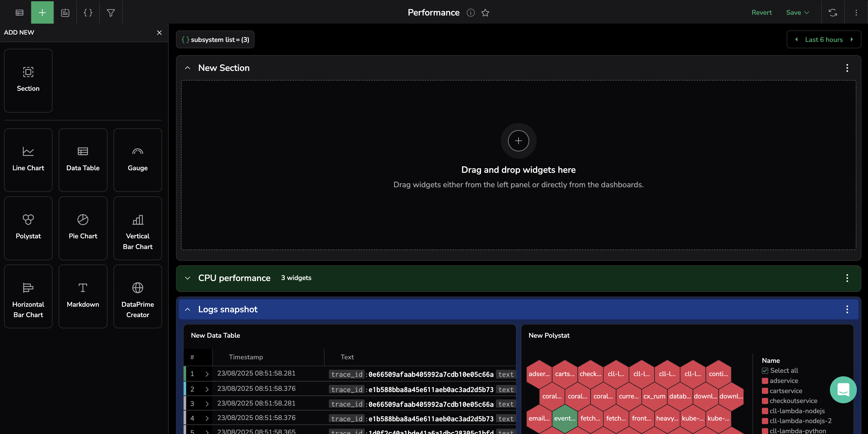Toggle adservice legend checkbox
Screen dimensions: 868x434
coord(765,381)
